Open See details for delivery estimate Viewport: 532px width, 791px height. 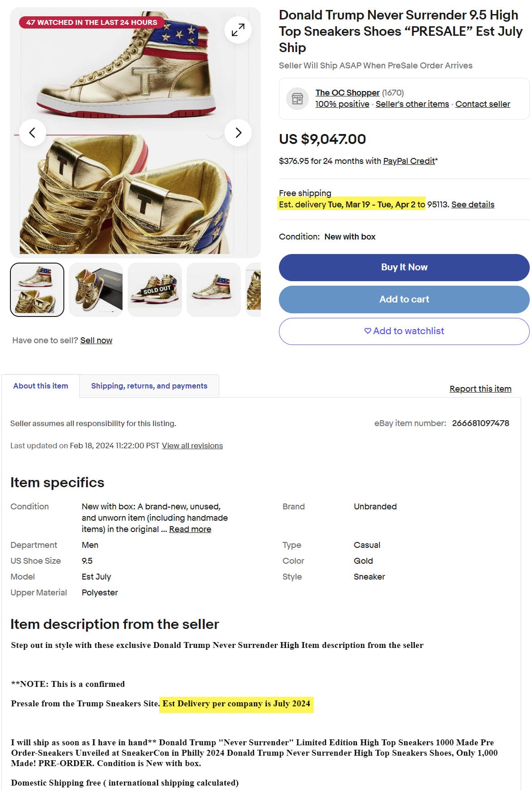(473, 205)
